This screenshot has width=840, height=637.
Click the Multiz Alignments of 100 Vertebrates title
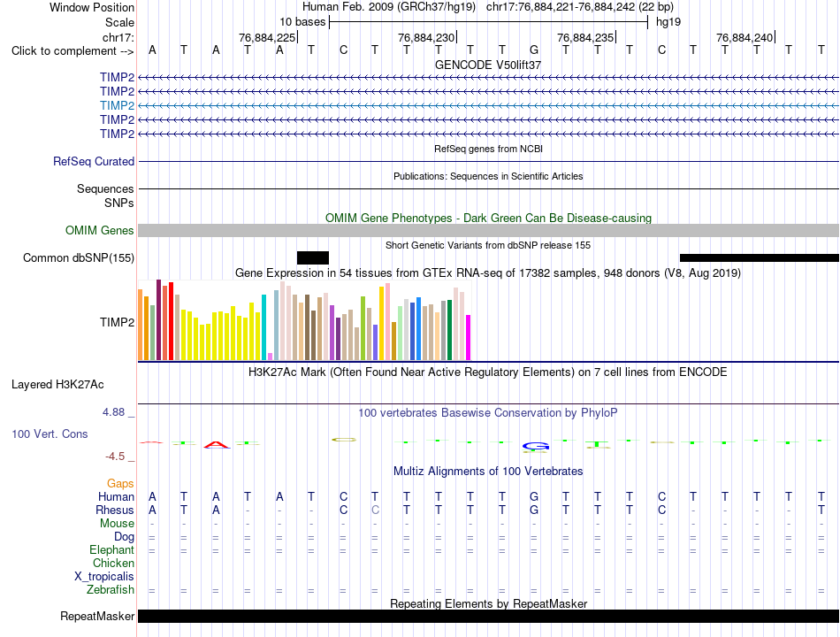coord(488,472)
